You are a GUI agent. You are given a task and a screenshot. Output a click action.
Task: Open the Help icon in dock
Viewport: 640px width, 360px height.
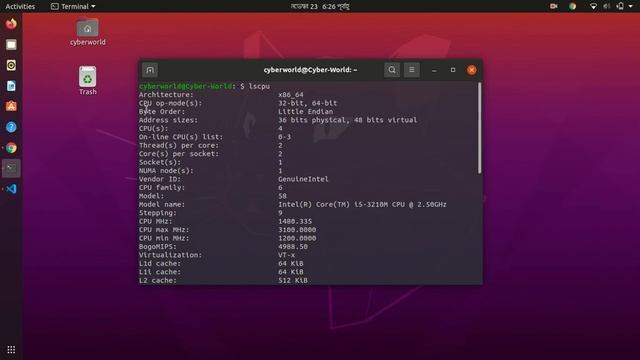pyautogui.click(x=11, y=127)
